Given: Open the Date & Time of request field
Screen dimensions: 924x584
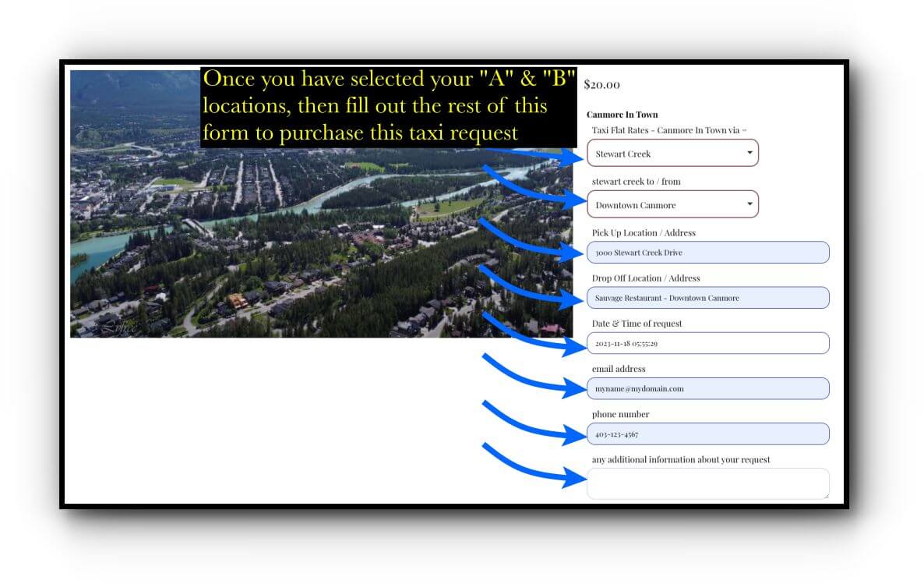Looking at the screenshot, I should pyautogui.click(x=706, y=342).
